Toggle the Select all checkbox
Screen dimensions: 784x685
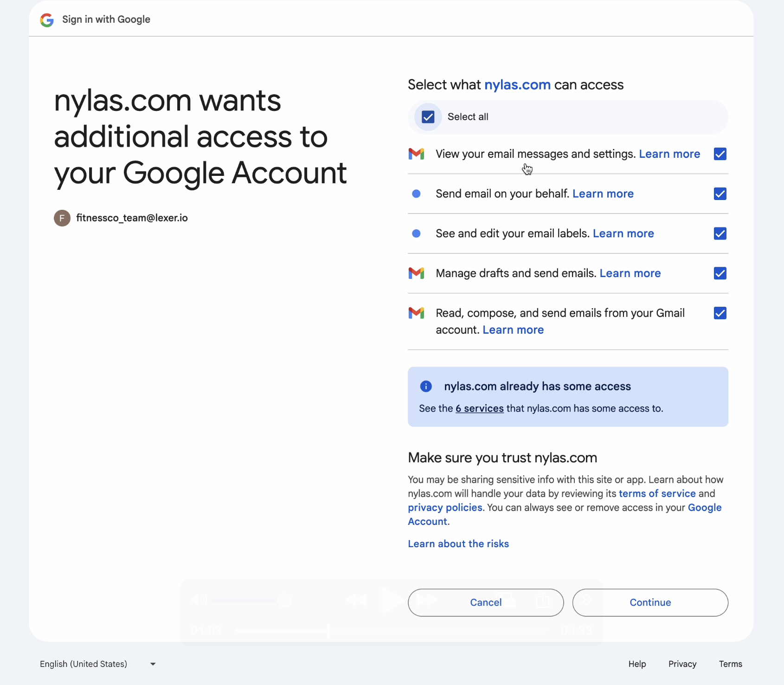pos(428,117)
